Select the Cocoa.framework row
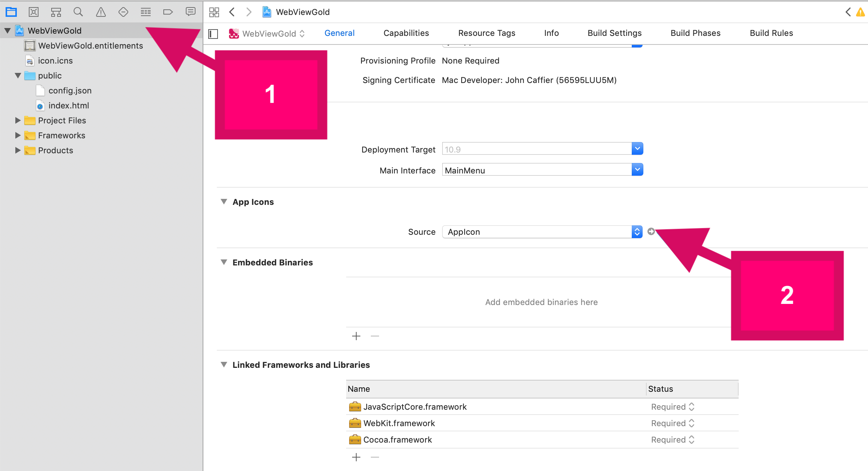The image size is (868, 471). pos(542,440)
